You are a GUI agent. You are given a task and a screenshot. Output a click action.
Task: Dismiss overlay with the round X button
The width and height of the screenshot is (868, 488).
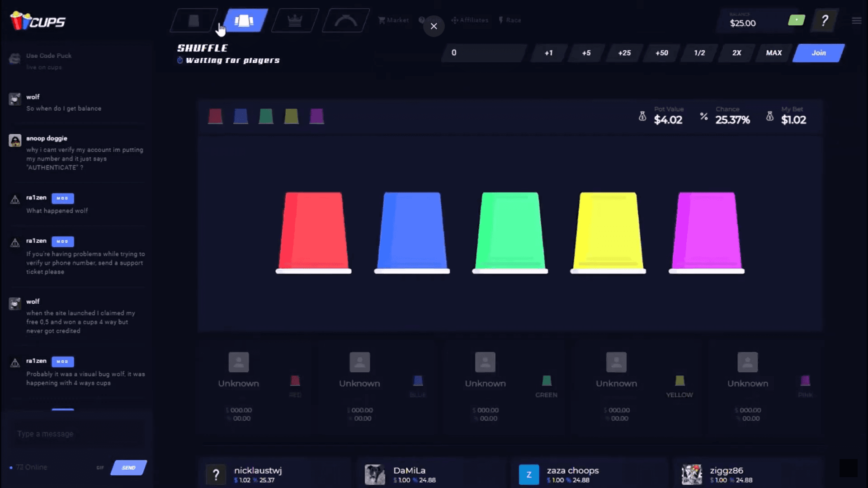pos(434,26)
